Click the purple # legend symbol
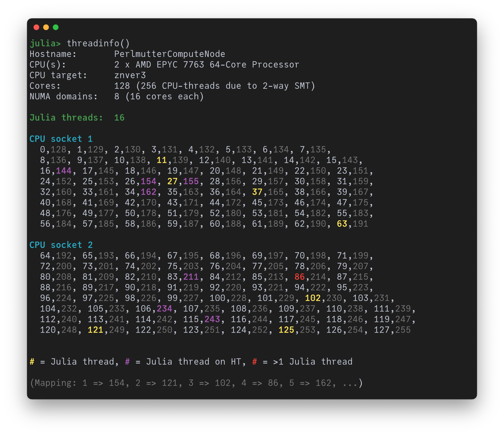 (127, 362)
